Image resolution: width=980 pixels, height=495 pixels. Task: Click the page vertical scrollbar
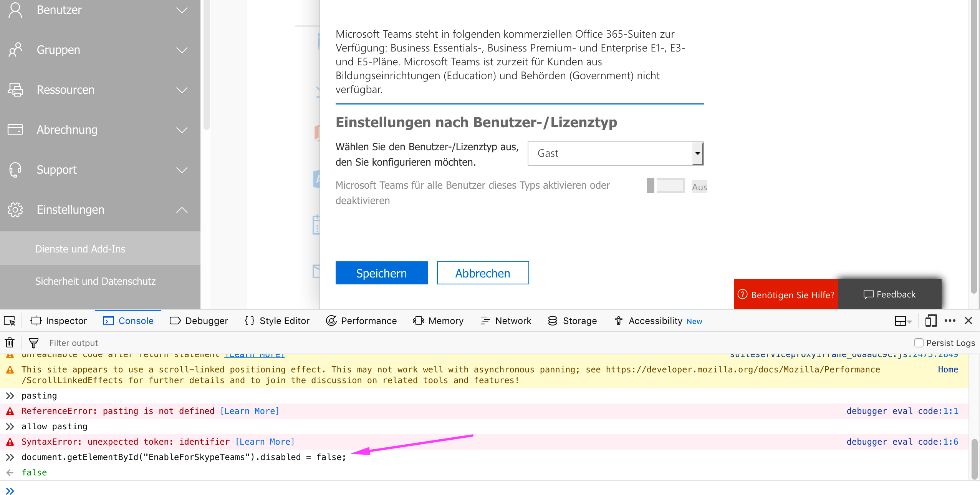click(x=973, y=146)
